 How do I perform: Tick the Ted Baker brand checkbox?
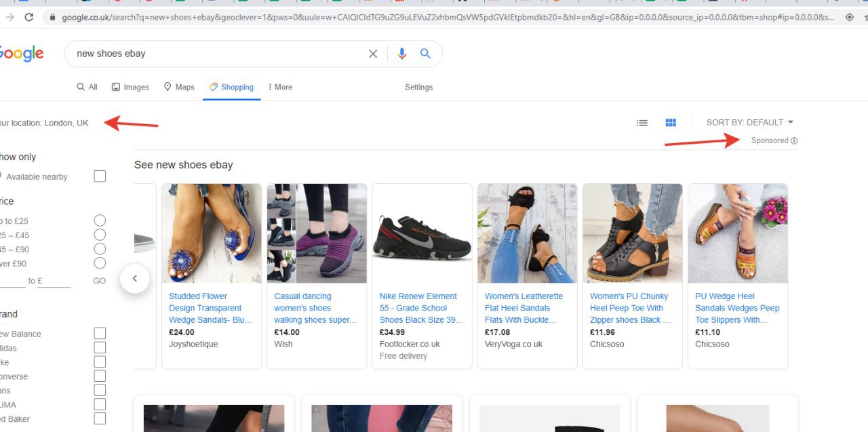click(100, 419)
